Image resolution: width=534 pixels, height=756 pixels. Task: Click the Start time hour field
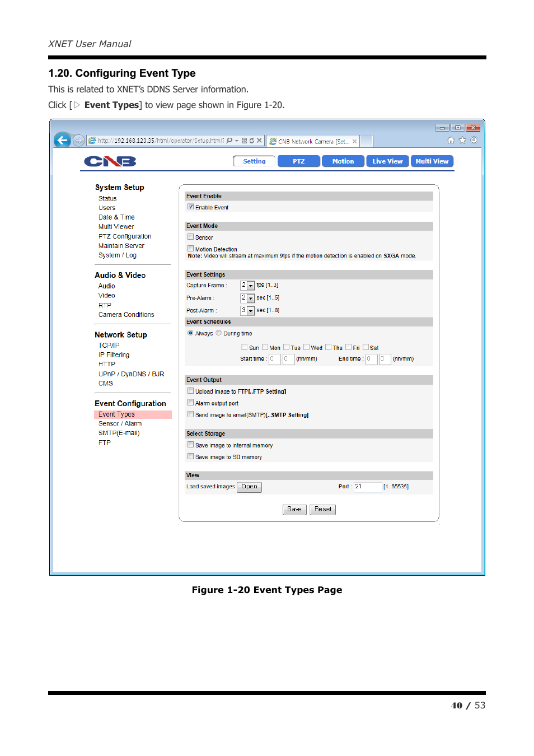(275, 359)
